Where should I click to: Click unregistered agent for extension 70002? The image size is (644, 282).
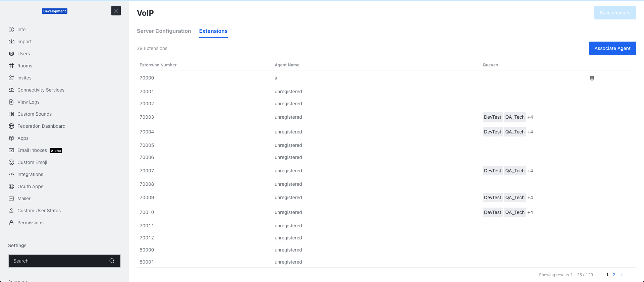tap(288, 104)
